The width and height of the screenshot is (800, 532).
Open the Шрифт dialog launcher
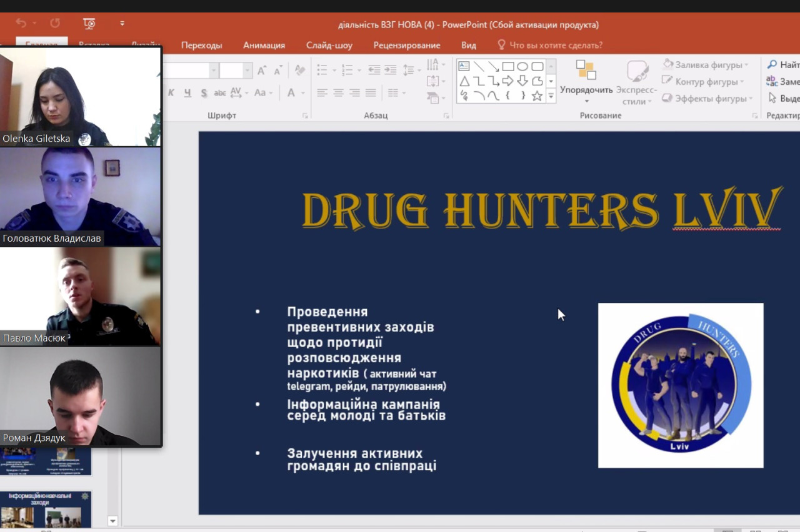(306, 116)
